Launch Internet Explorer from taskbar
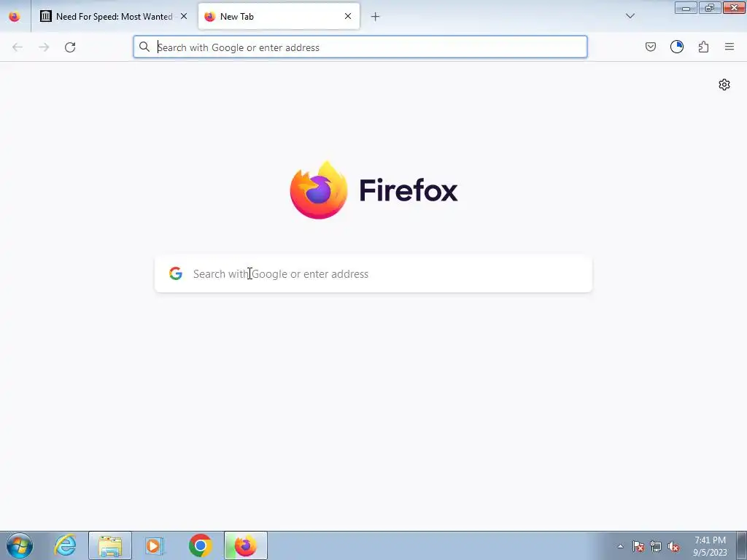This screenshot has height=560, width=747. [x=65, y=545]
